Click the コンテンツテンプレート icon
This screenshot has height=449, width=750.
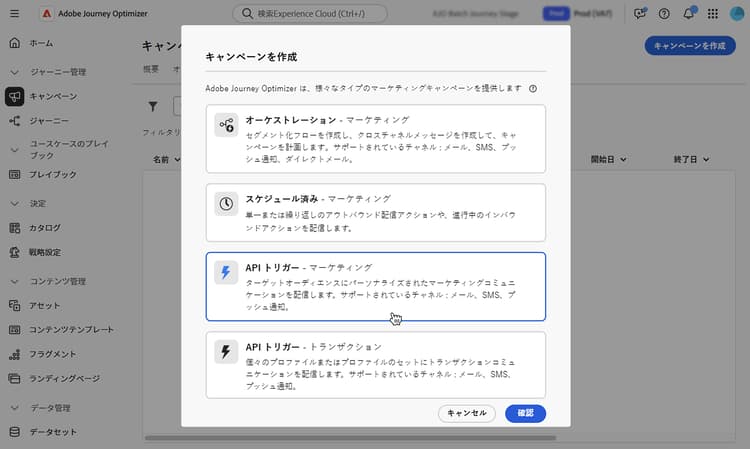15,329
